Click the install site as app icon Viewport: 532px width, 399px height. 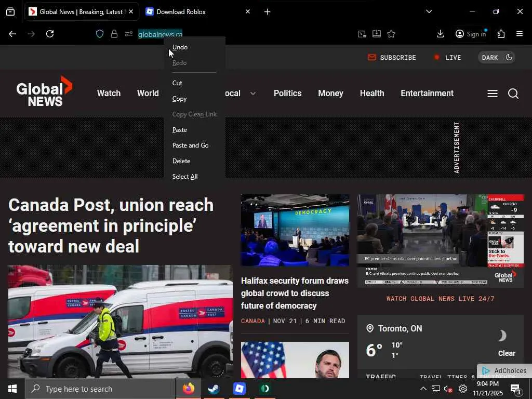(377, 34)
